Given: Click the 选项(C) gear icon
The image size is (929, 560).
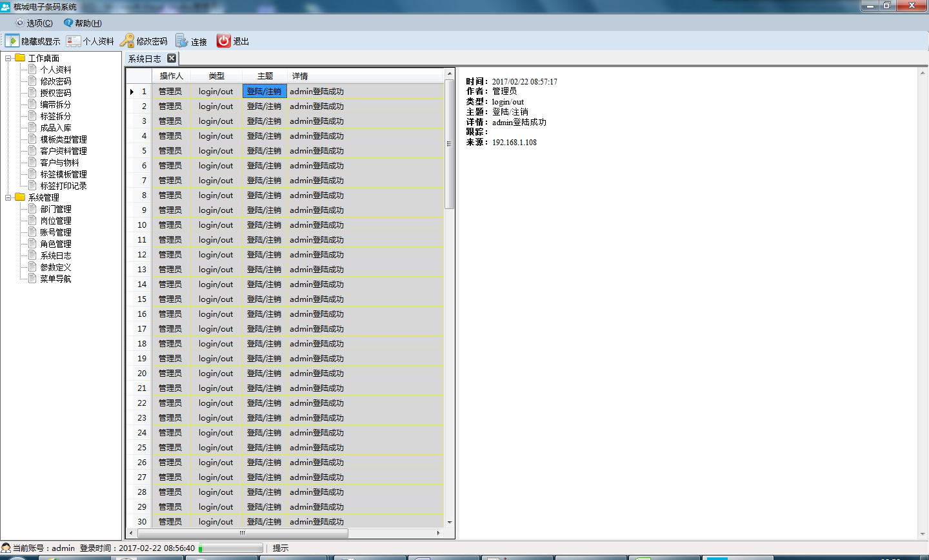Looking at the screenshot, I should [19, 23].
